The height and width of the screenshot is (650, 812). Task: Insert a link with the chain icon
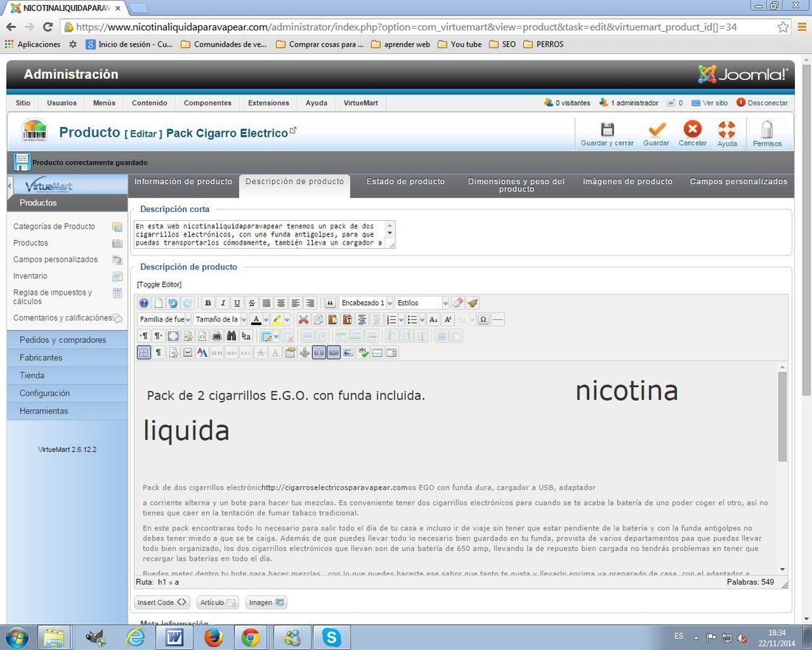click(x=334, y=352)
